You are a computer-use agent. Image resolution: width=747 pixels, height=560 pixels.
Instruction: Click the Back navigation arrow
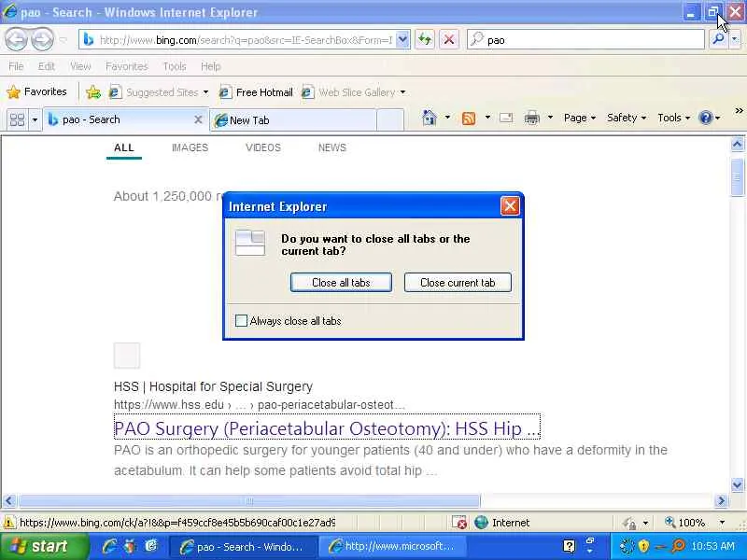[16, 40]
